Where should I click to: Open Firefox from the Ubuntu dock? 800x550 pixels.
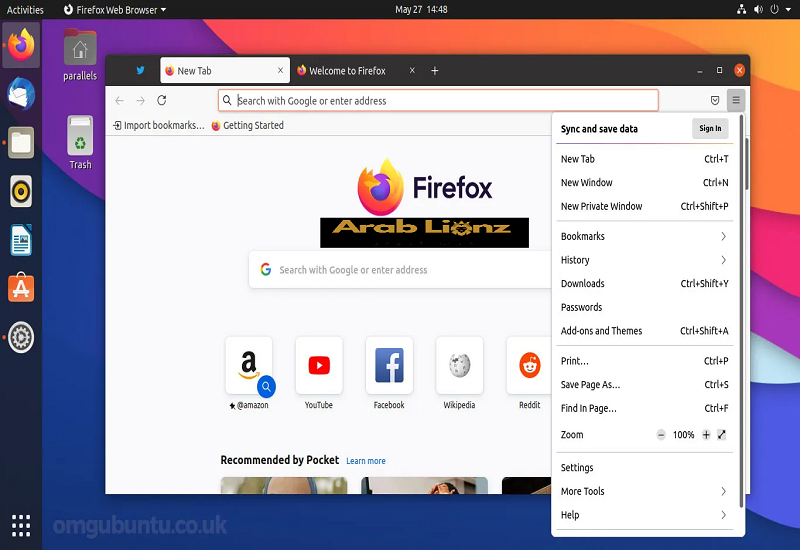point(21,45)
